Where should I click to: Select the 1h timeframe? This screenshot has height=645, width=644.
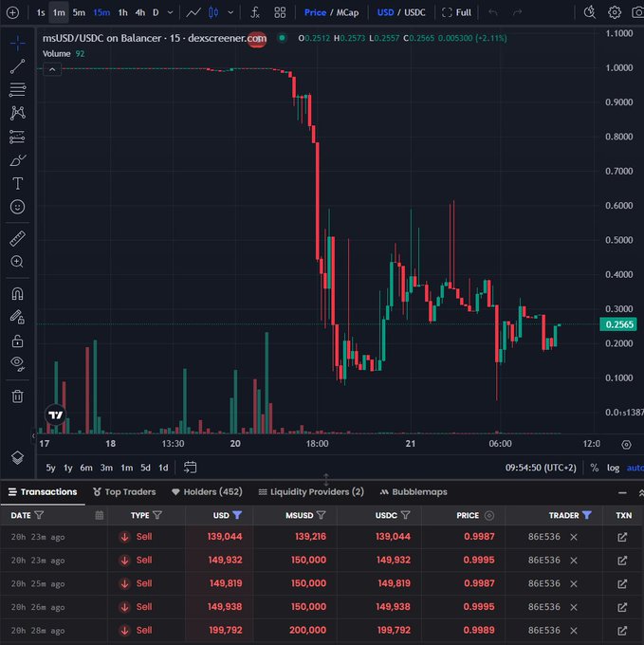click(122, 12)
